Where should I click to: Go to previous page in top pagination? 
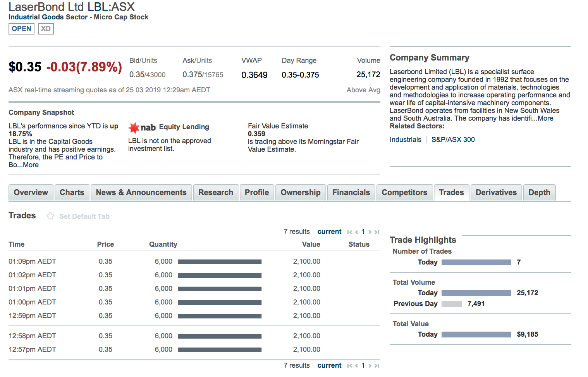click(356, 232)
